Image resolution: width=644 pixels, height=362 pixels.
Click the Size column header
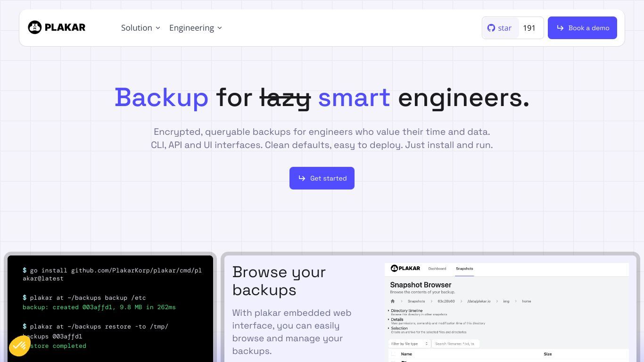548,354
